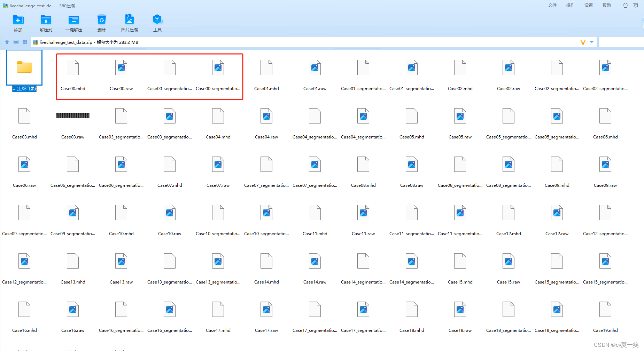Click the feedback icon in title bar
This screenshot has height=351, width=644.
coord(635,5)
